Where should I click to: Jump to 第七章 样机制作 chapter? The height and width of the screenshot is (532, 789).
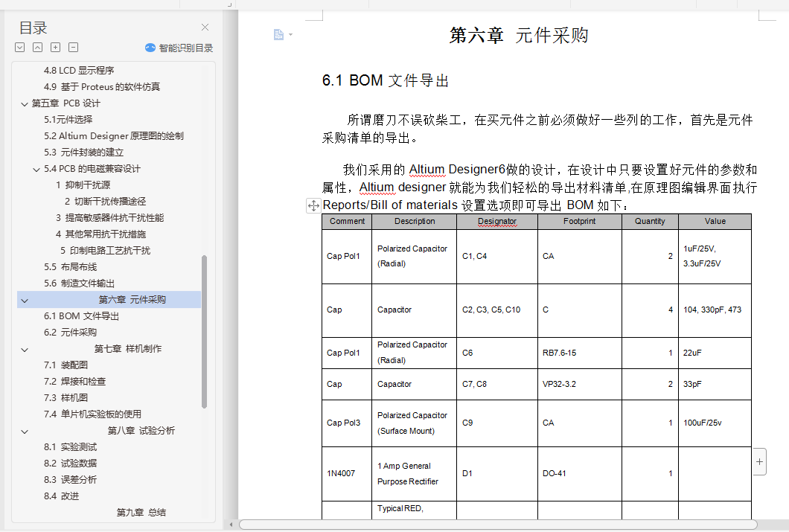click(x=128, y=348)
